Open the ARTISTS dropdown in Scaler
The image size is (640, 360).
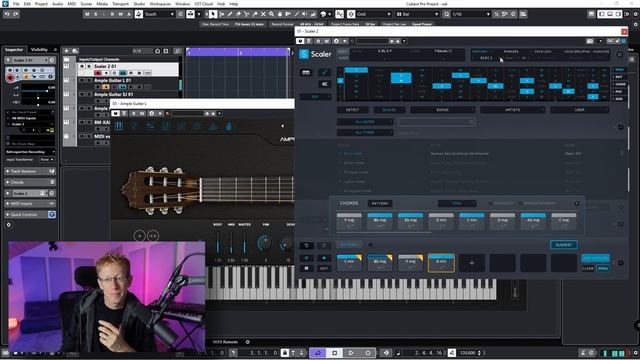(512, 110)
